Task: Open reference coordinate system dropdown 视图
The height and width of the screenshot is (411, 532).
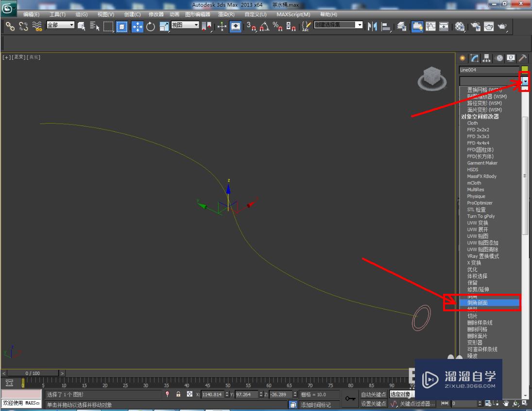Action: pyautogui.click(x=185, y=25)
